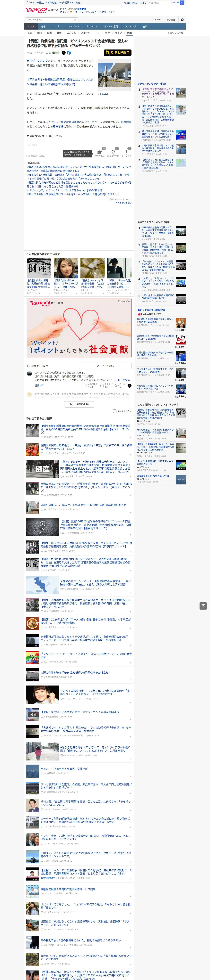Open the 経済 category

[59, 33]
